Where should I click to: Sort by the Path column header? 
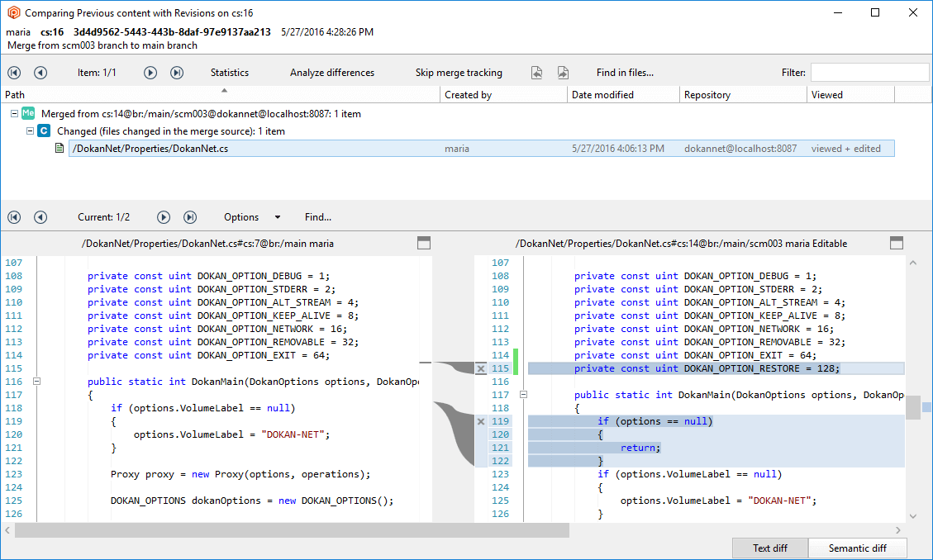coord(220,94)
